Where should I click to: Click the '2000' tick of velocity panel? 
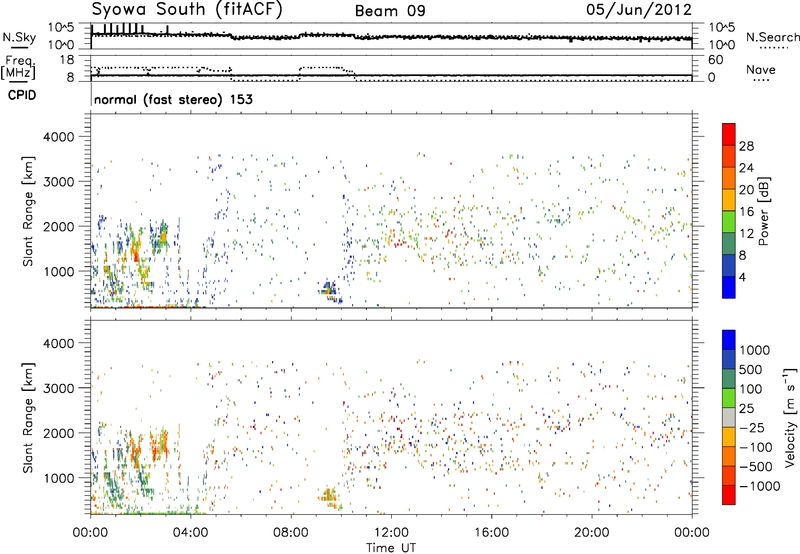click(x=59, y=434)
